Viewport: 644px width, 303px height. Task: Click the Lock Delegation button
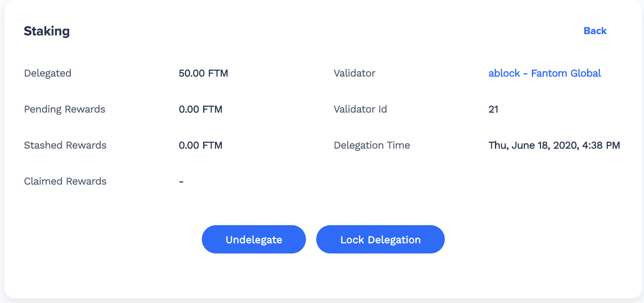click(380, 239)
